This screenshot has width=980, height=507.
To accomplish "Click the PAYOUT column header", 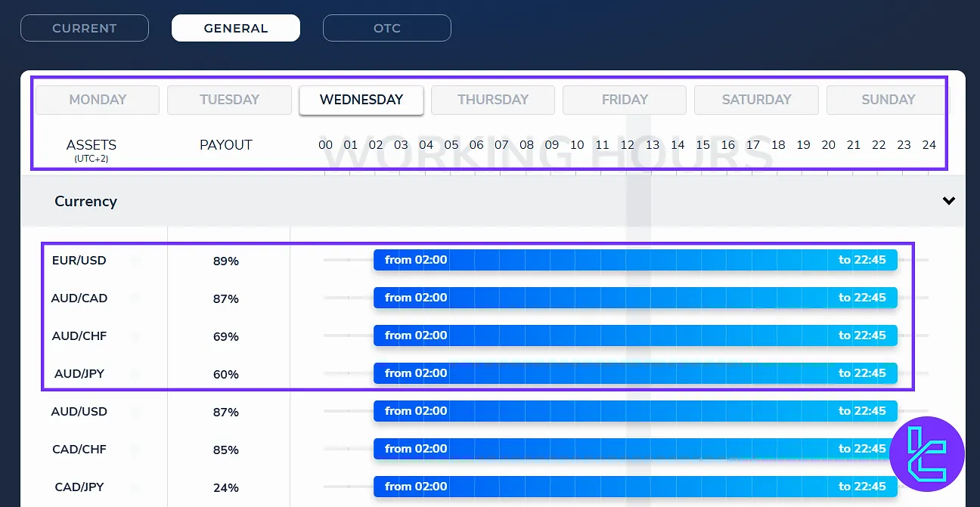I will point(226,145).
